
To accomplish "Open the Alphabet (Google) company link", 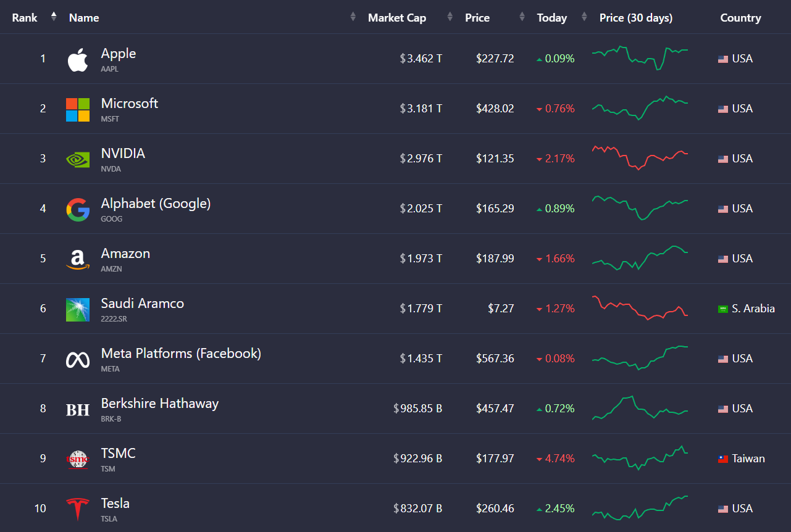I will [156, 203].
